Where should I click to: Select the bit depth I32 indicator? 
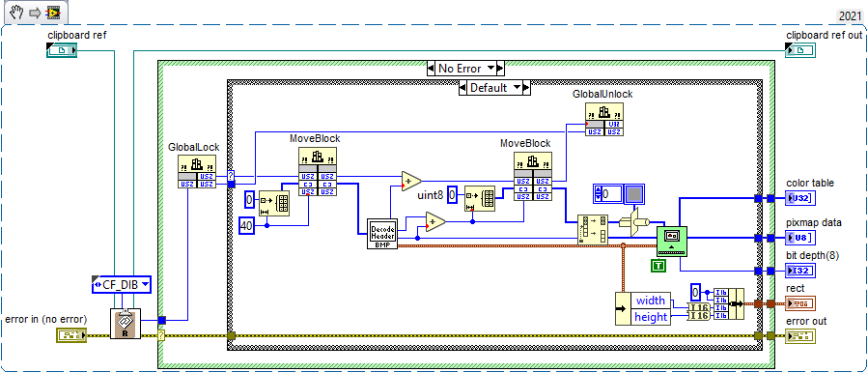coord(800,271)
